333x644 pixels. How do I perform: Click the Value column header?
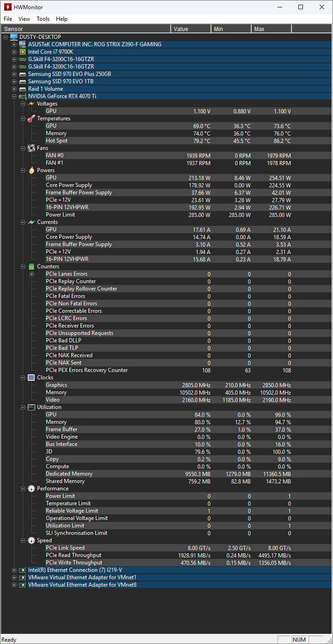click(191, 29)
